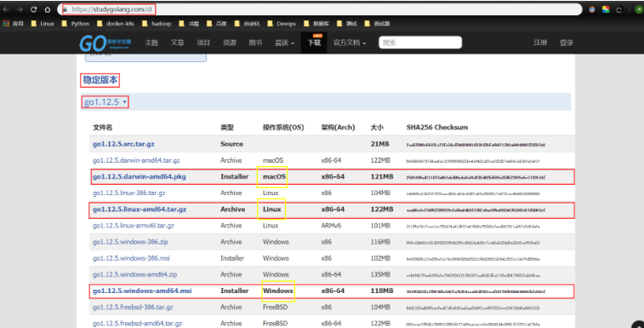Click the 21MB size cell
The height and width of the screenshot is (328, 644).
pyautogui.click(x=380, y=144)
